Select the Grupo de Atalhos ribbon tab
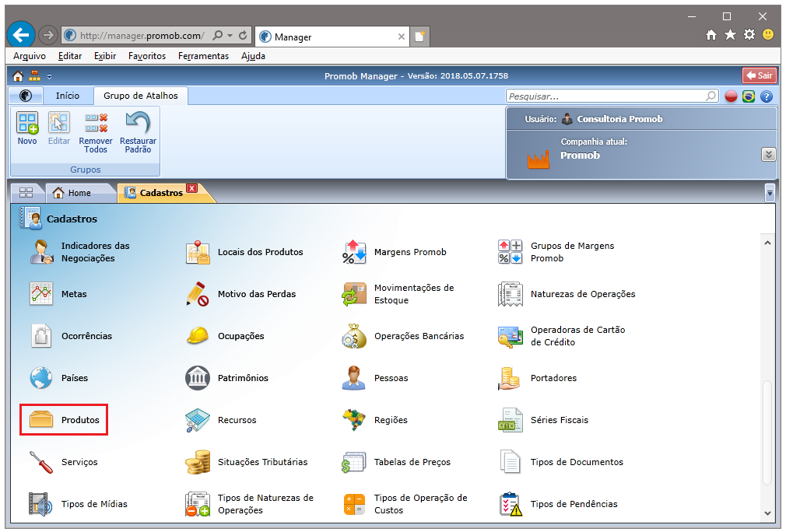 (x=140, y=96)
